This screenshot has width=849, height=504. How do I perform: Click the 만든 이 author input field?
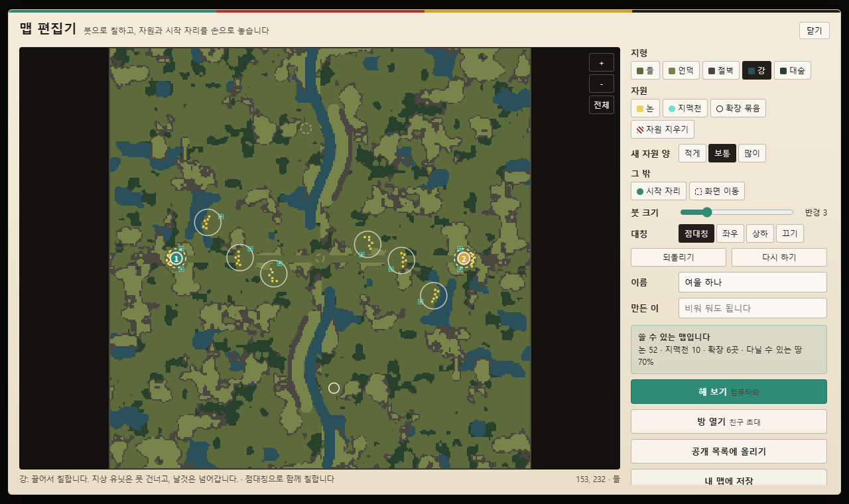[752, 308]
